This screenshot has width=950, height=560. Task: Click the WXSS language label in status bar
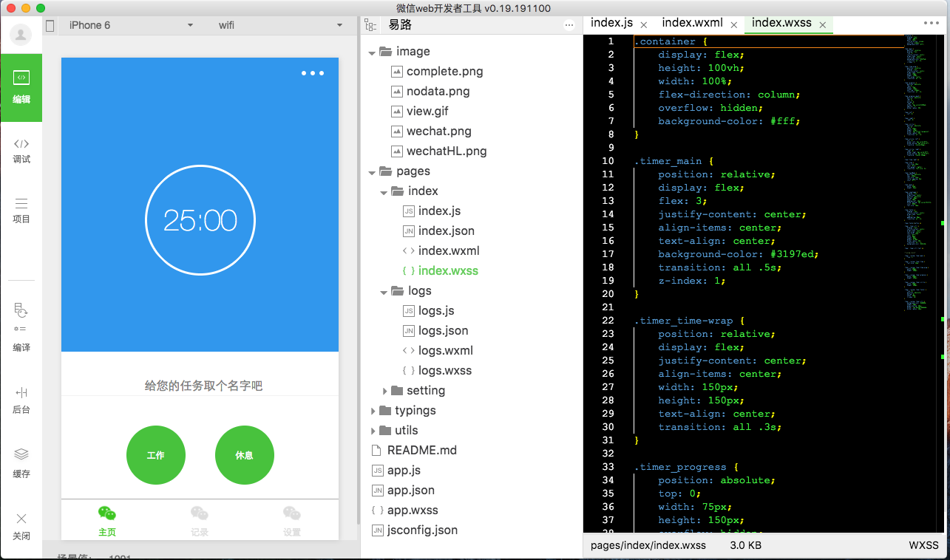click(x=923, y=545)
